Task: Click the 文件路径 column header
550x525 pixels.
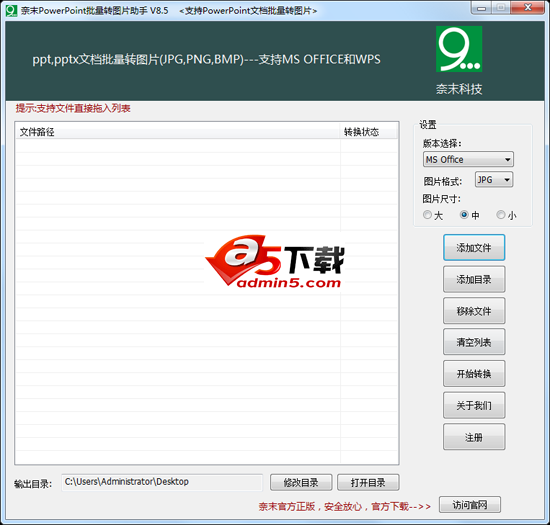Action: tap(177, 132)
